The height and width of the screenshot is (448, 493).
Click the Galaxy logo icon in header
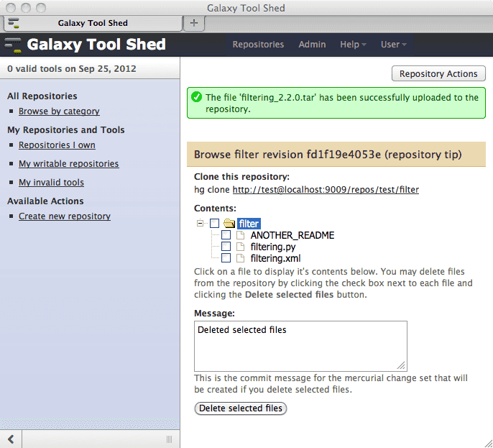pos(13,45)
